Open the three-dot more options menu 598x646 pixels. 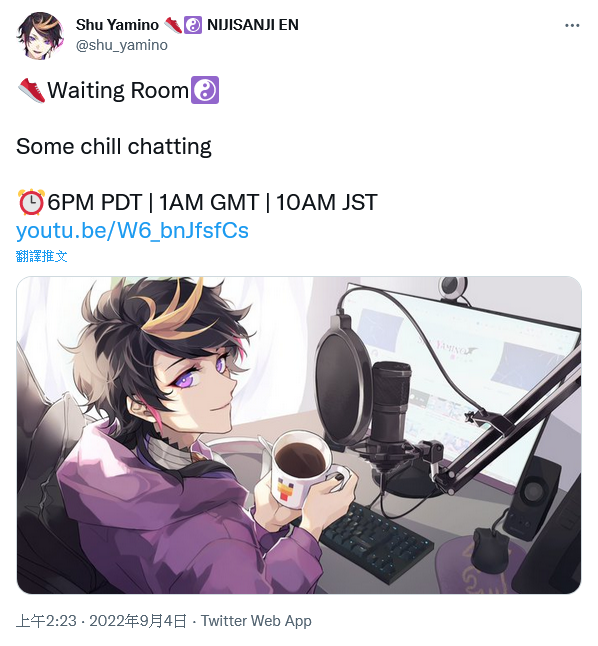572,26
